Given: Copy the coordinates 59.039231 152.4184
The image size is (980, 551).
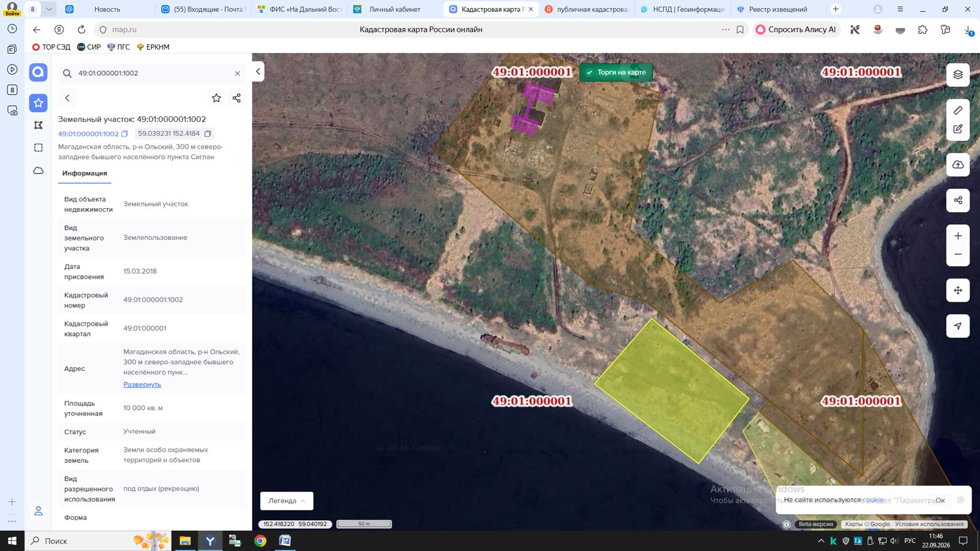Looking at the screenshot, I should 208,133.
